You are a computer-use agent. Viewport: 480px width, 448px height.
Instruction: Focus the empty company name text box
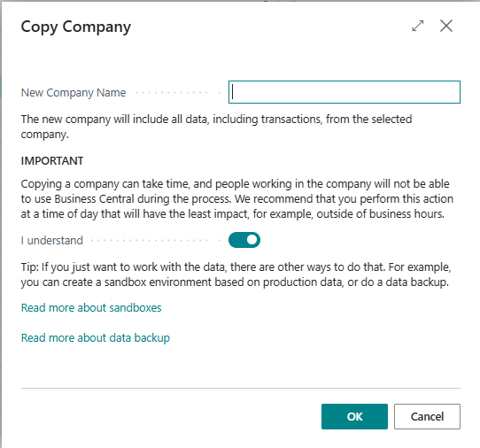(x=345, y=92)
